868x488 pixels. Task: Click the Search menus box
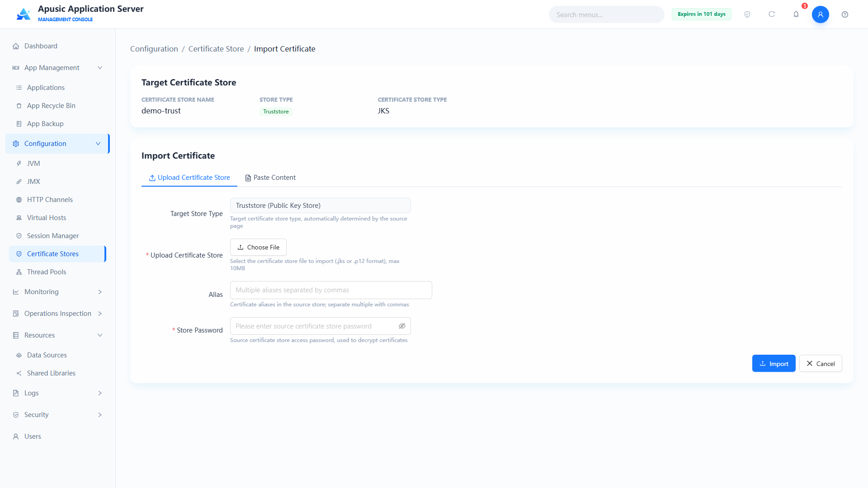tap(606, 14)
